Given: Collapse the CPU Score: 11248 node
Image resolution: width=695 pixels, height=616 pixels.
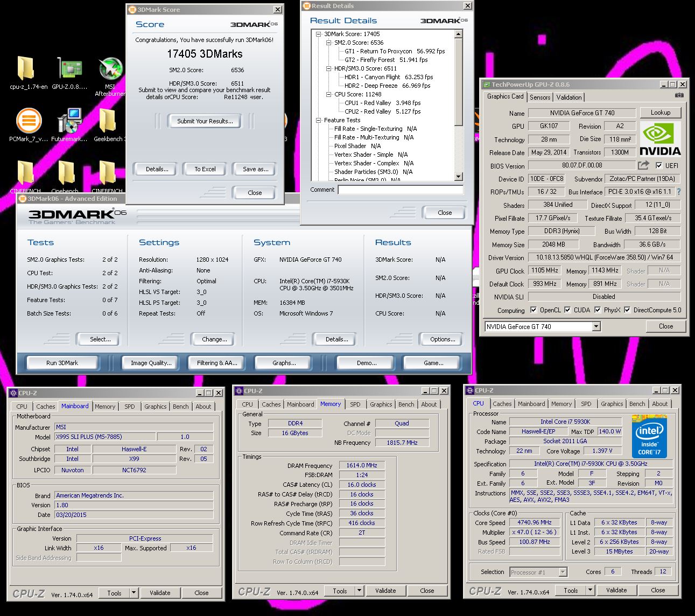Looking at the screenshot, I should [x=328, y=94].
